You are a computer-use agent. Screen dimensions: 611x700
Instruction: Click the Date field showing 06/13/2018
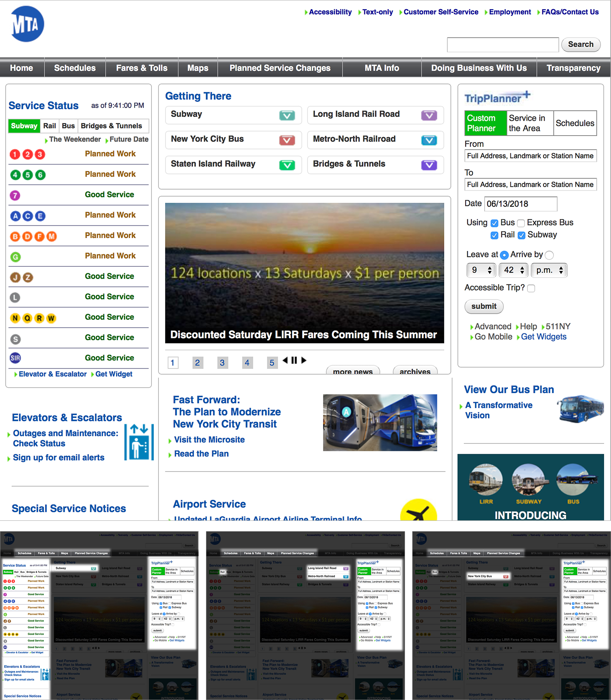[x=521, y=204]
